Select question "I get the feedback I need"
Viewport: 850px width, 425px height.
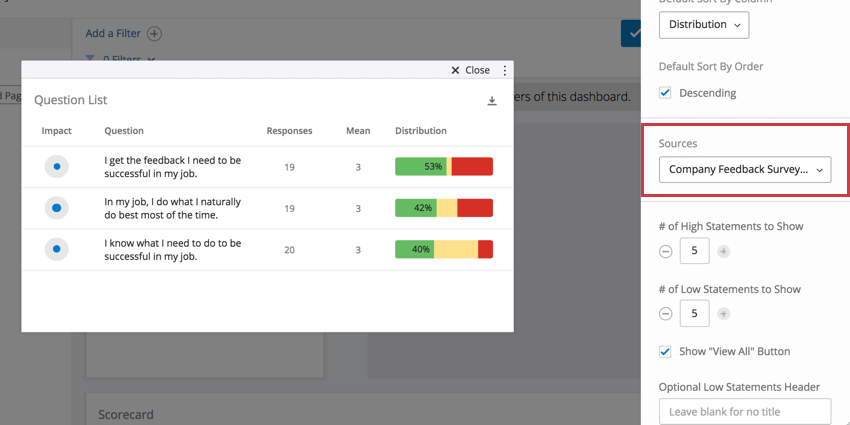[173, 167]
